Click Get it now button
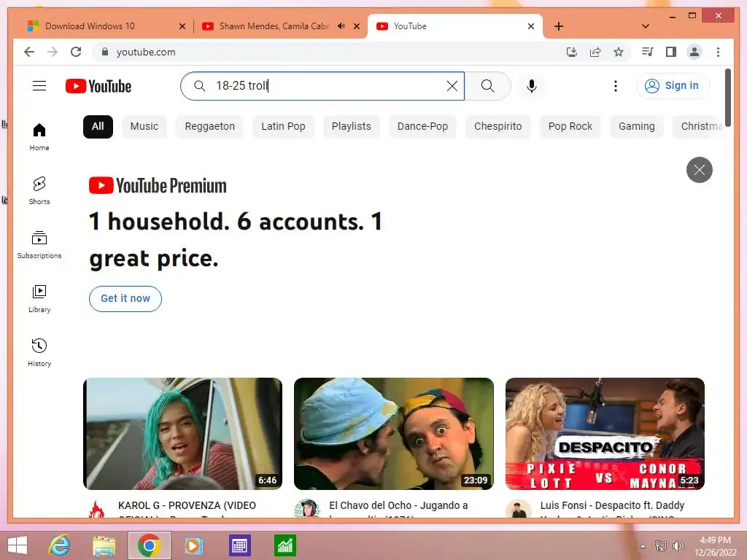The height and width of the screenshot is (560, 747). (x=125, y=298)
